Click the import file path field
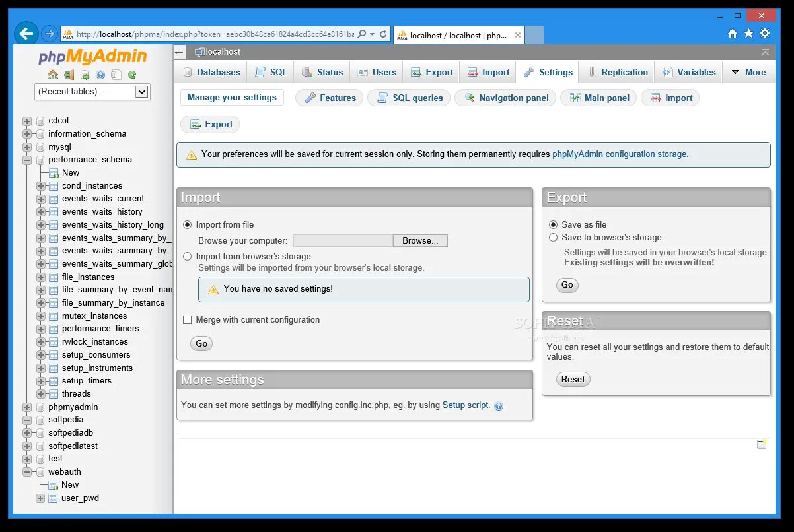Screen dimensions: 794x532 (343, 241)
